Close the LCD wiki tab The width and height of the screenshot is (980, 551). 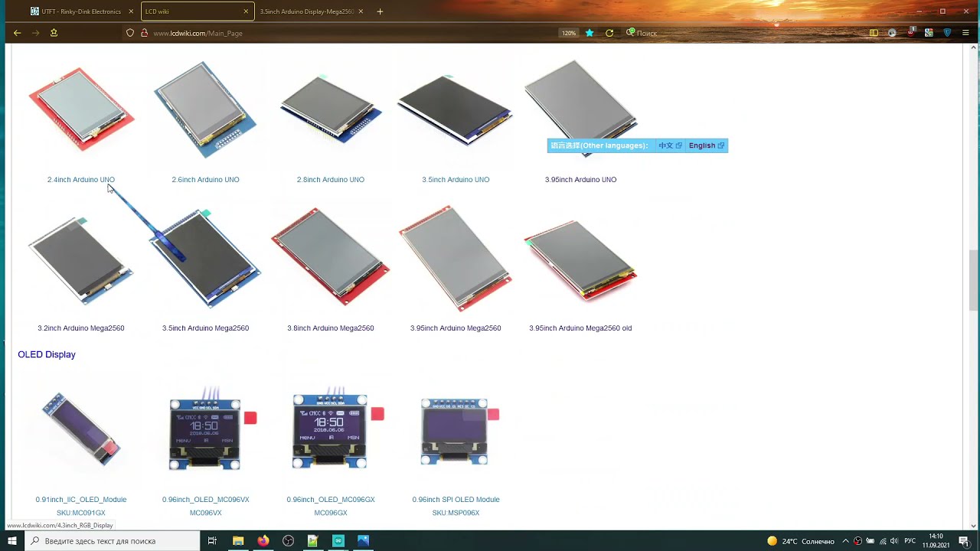(246, 11)
